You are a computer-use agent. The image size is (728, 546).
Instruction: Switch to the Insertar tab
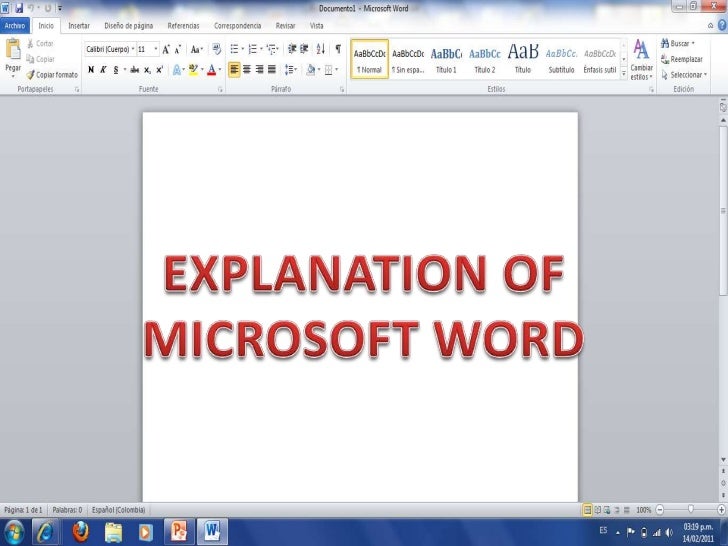pyautogui.click(x=79, y=26)
